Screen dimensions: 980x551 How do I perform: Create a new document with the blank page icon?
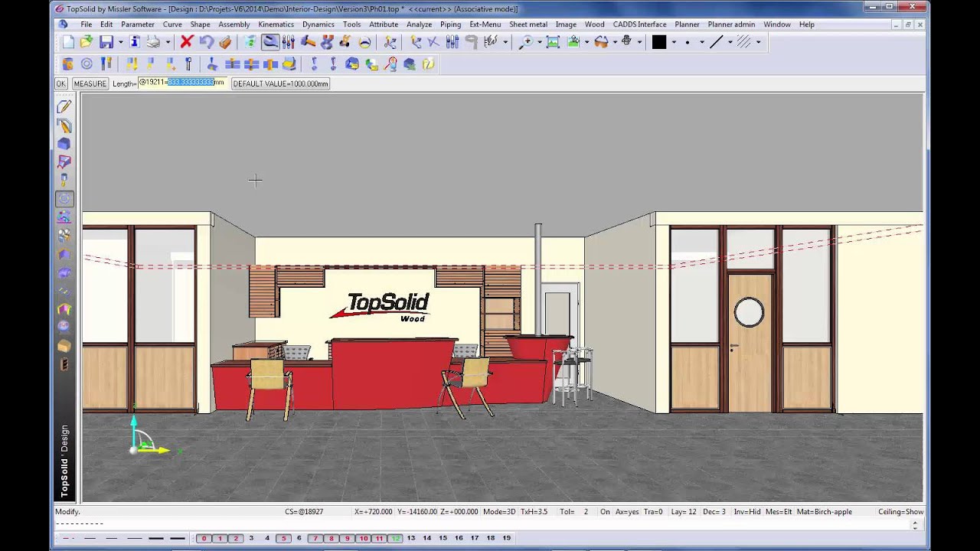tap(68, 42)
